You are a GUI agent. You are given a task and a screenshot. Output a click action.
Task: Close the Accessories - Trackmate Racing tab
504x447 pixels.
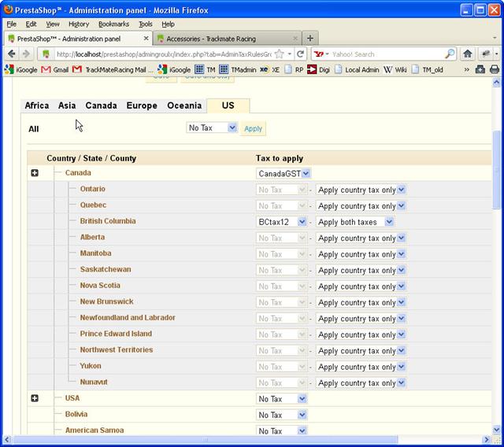[x=295, y=39]
